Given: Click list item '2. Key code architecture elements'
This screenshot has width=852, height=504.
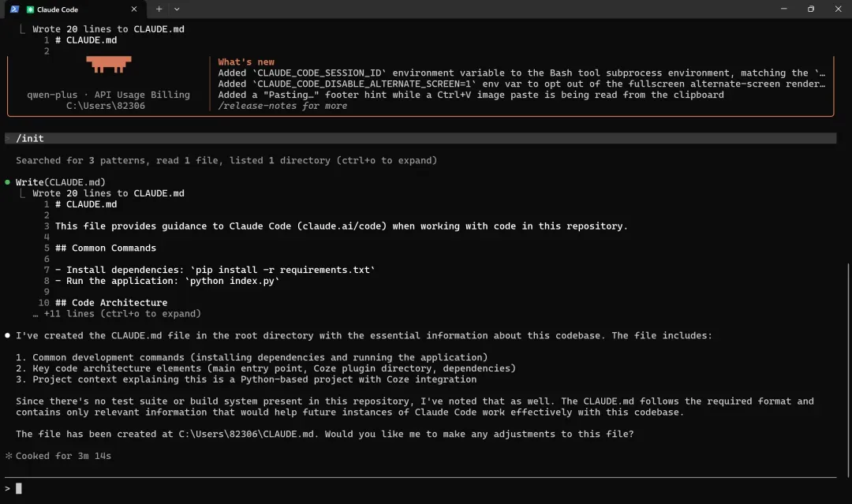Looking at the screenshot, I should [266, 368].
